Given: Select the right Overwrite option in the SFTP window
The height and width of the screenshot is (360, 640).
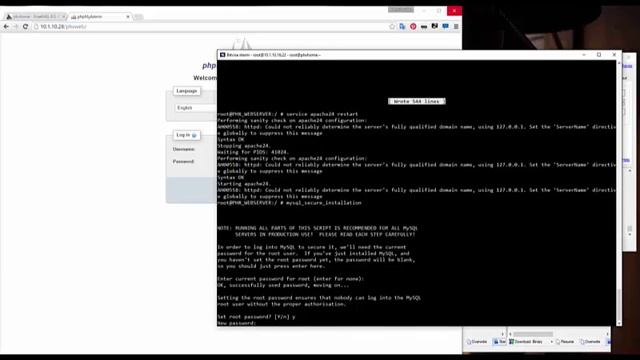Looking at the screenshot, I should click(x=590, y=342).
